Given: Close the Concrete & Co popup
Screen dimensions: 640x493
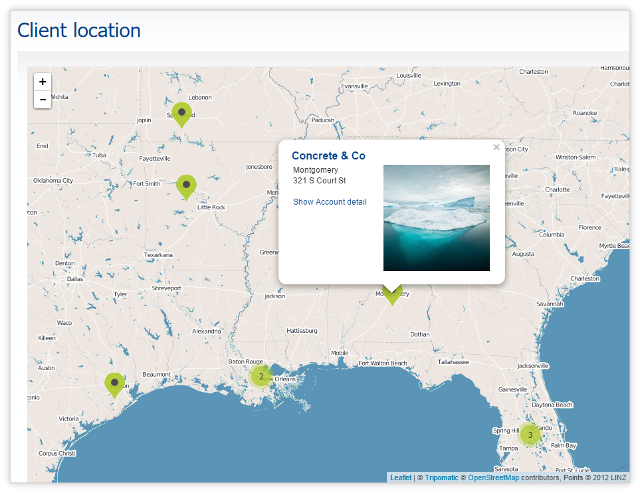Looking at the screenshot, I should 496,147.
